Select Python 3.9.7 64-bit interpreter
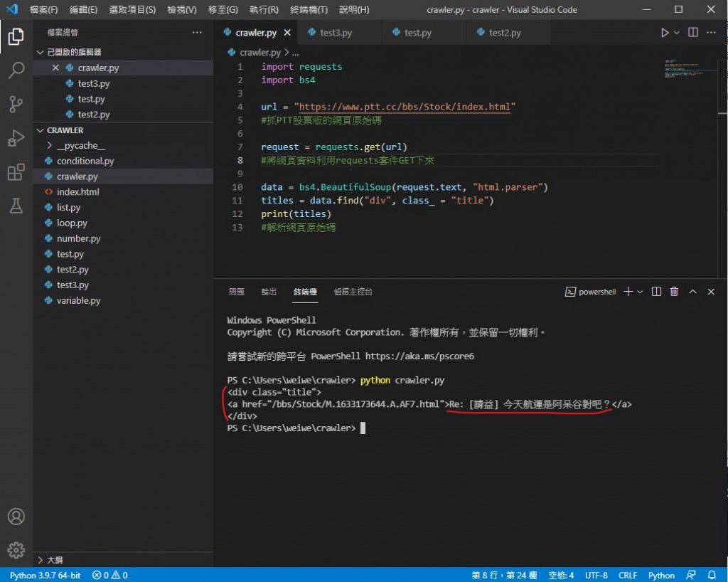The image size is (728, 582). point(45,575)
